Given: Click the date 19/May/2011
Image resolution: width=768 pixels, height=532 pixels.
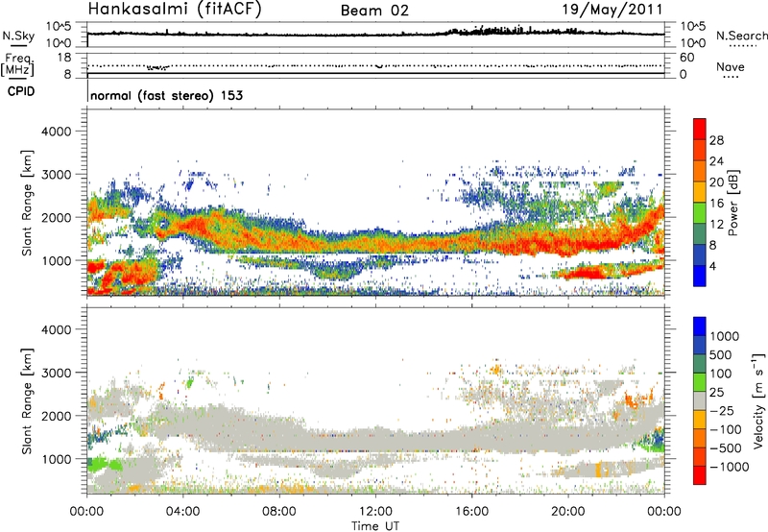Looking at the screenshot, I should click(612, 10).
